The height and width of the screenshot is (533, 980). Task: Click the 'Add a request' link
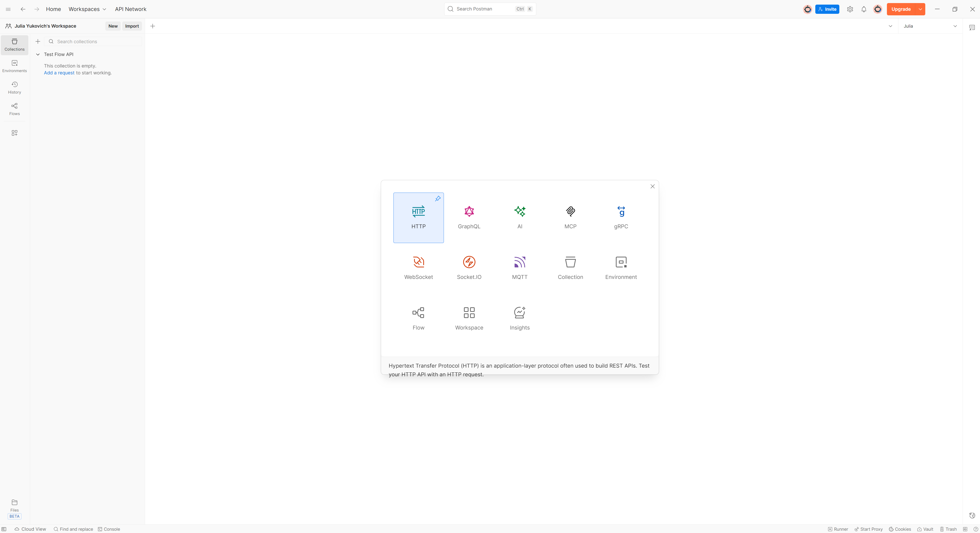coord(59,73)
